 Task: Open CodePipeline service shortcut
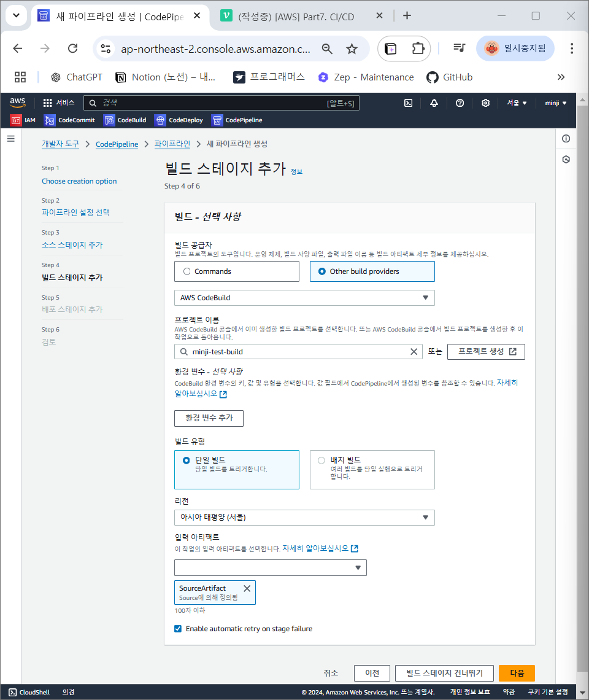(237, 120)
